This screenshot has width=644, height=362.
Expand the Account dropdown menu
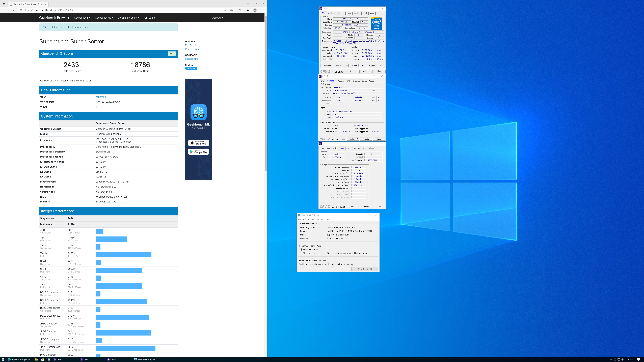tap(218, 18)
